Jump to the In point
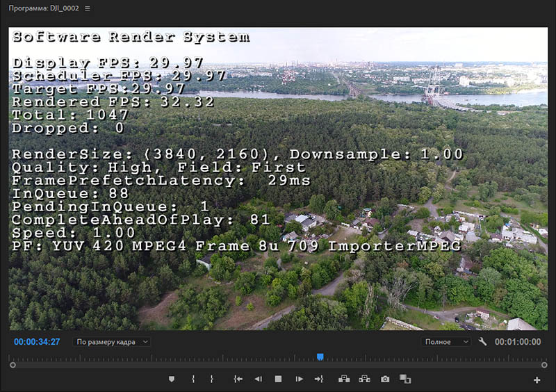The image size is (556, 392). [238, 379]
